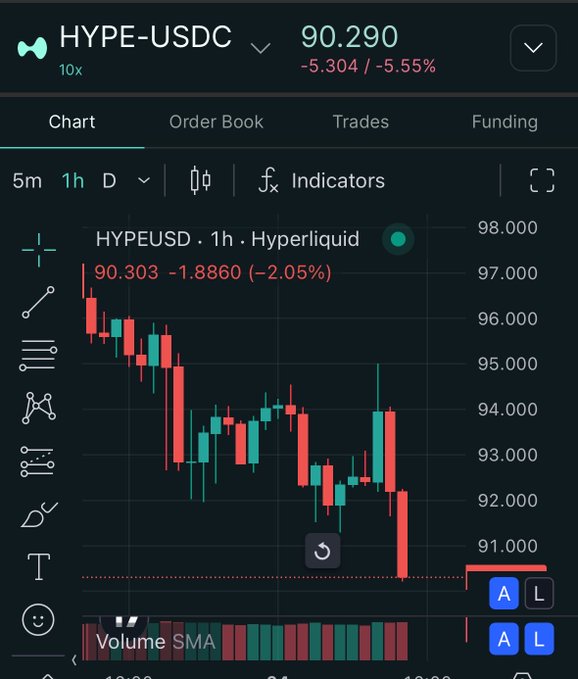Open the emoji stickers tool
The width and height of the screenshot is (578, 679).
[x=38, y=620]
